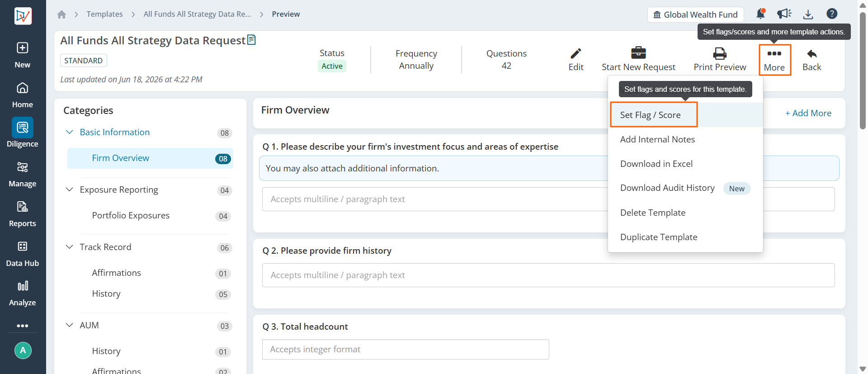Collapse Exposure Reporting category
This screenshot has width=868, height=374.
70,189
